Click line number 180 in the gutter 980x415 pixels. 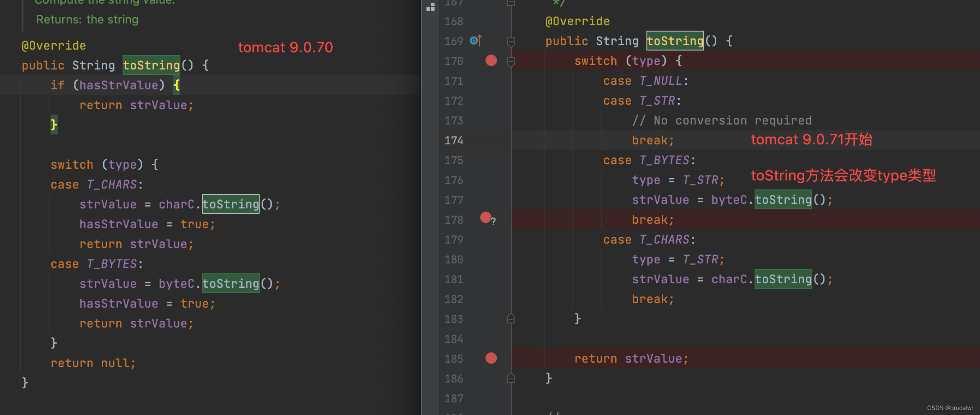[453, 259]
